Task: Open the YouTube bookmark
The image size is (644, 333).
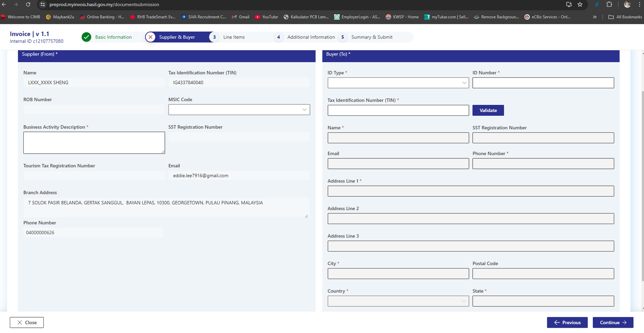Action: (x=266, y=17)
